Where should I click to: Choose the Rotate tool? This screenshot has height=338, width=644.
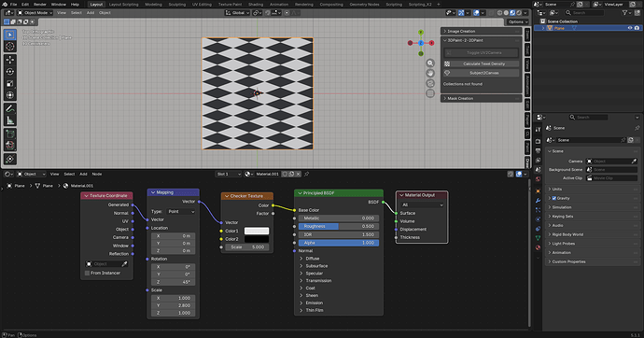pyautogui.click(x=10, y=72)
